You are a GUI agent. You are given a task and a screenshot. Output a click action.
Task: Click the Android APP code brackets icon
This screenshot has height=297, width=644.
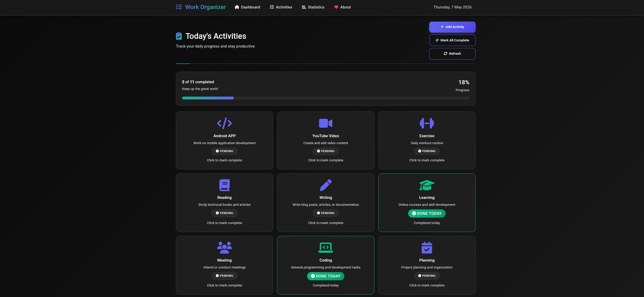click(x=224, y=123)
